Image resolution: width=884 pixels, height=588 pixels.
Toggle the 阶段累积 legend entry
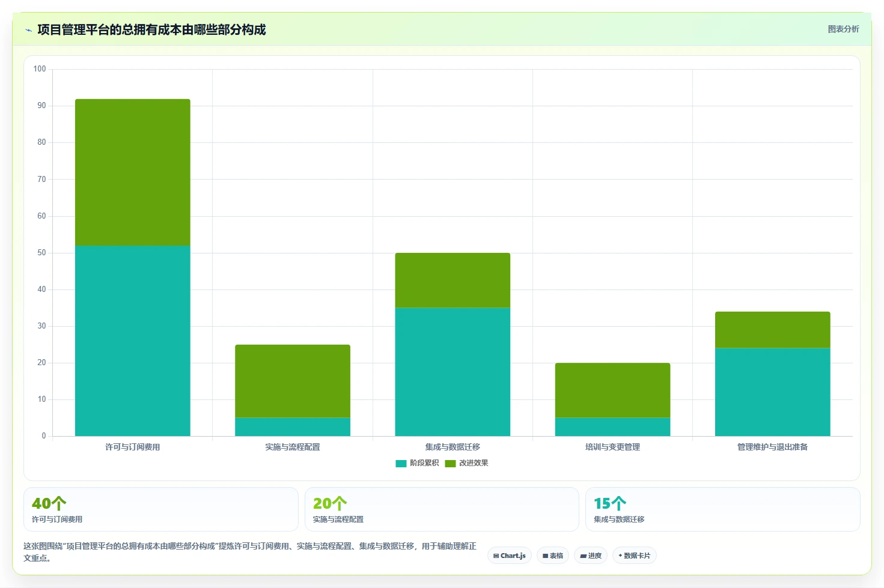point(417,463)
